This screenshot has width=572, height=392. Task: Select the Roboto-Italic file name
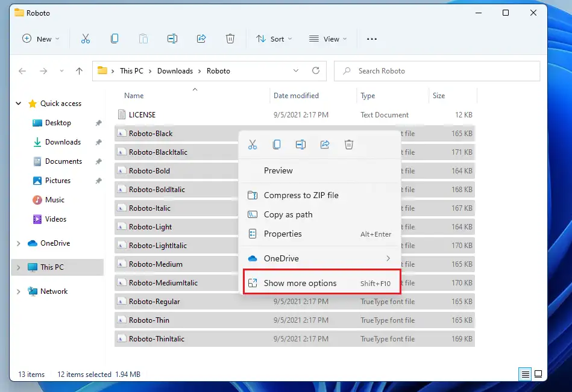149,208
